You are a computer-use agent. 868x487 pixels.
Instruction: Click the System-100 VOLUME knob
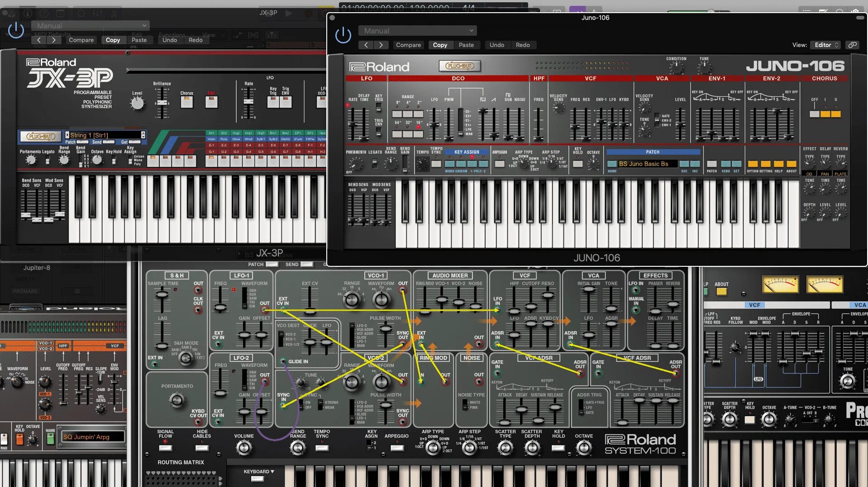click(244, 448)
